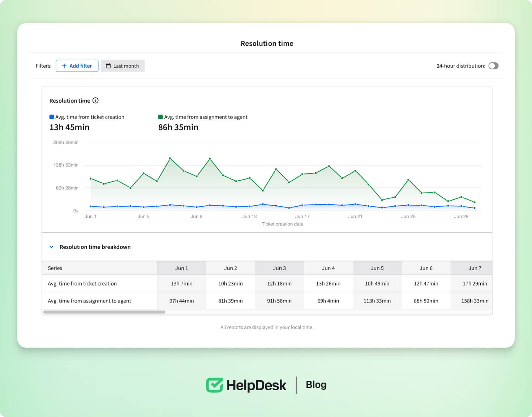This screenshot has width=532, height=417.
Task: Click the HelpDesk checkmark logo
Action: (214, 385)
